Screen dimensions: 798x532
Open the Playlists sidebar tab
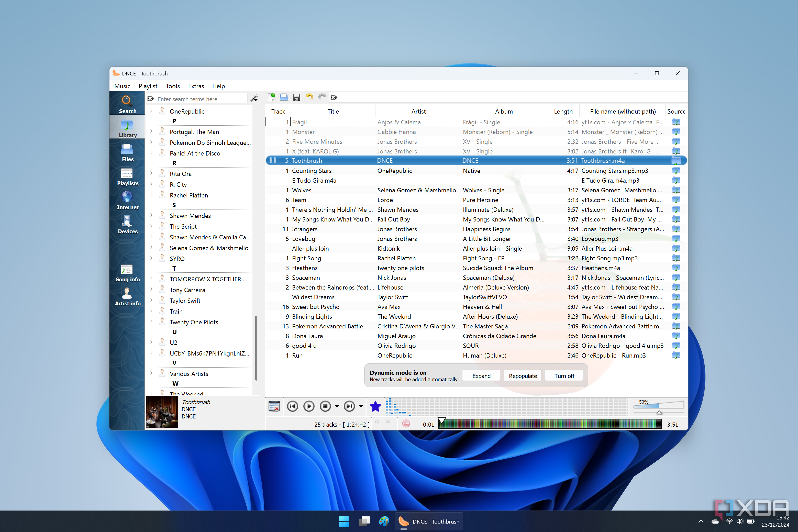(127, 177)
